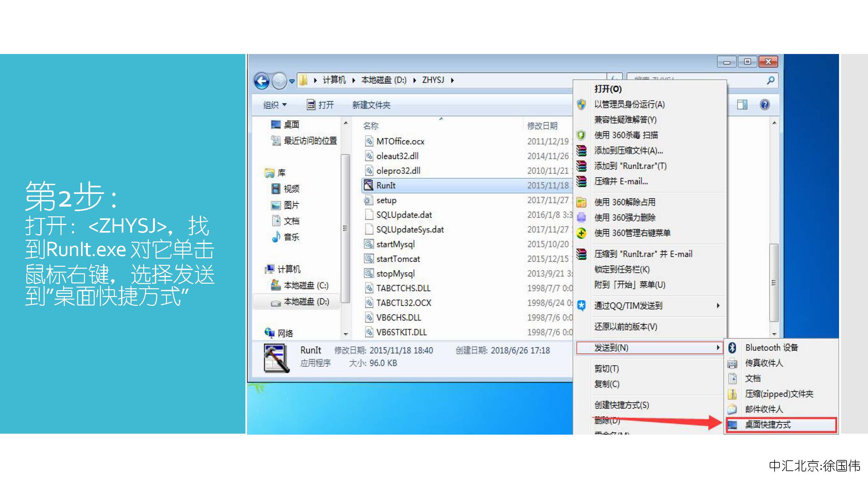Click Bluetooth 设备 in the send-to submenu
This screenshot has width=868, height=488.
771,347
